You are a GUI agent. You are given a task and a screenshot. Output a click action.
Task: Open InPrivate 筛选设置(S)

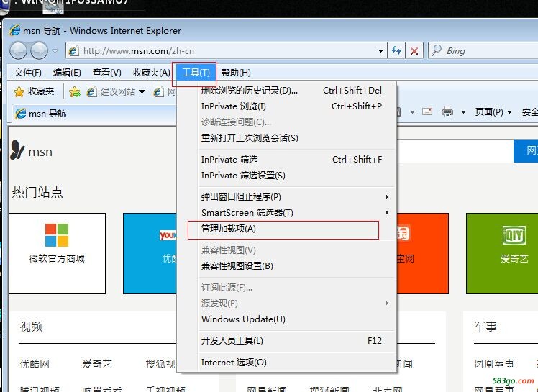coord(291,175)
